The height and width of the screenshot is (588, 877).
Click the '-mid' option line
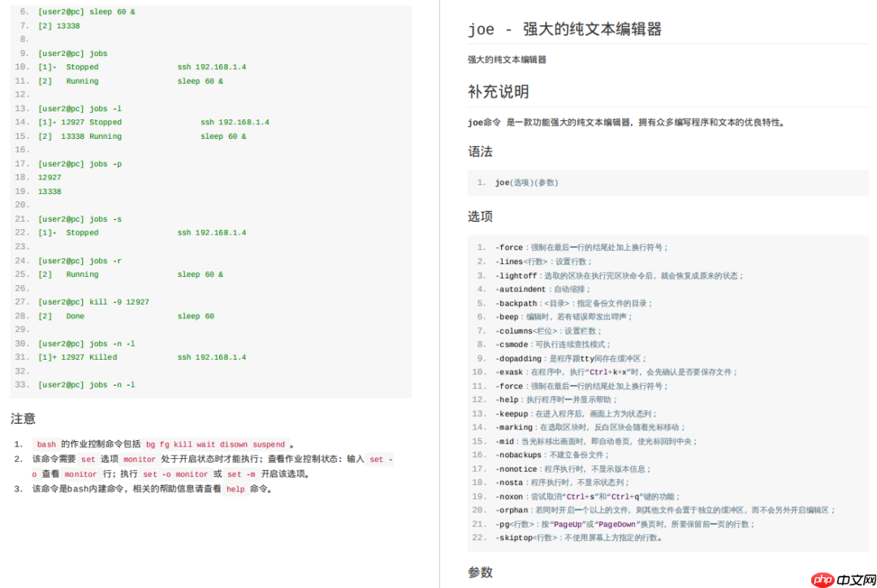coord(596,442)
